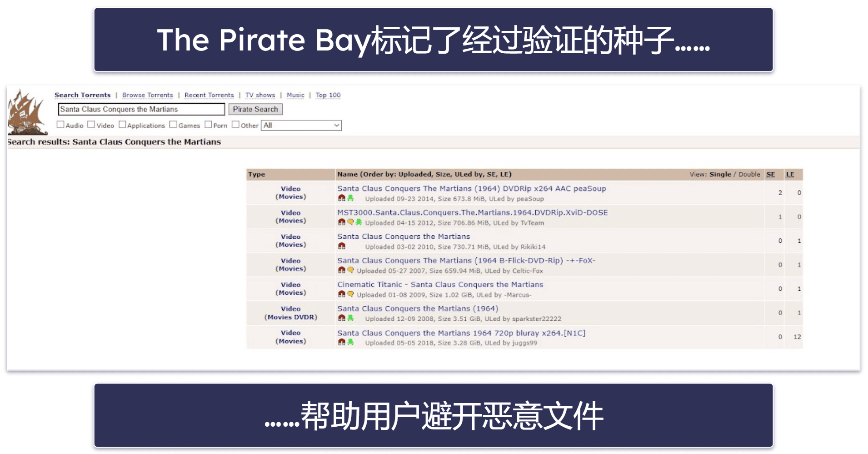Enable the Other category checkbox
This screenshot has height=454, width=868.
(235, 125)
